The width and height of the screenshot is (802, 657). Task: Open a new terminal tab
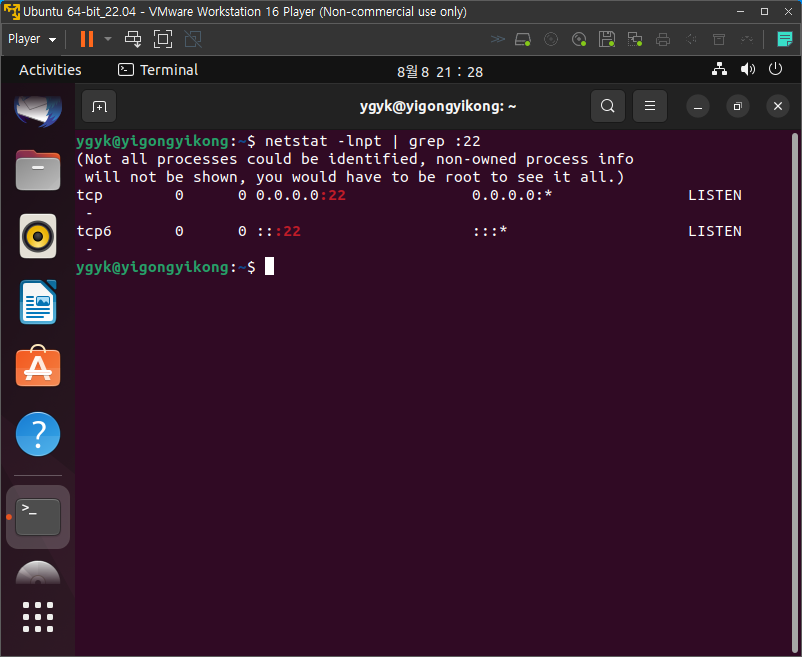[99, 106]
